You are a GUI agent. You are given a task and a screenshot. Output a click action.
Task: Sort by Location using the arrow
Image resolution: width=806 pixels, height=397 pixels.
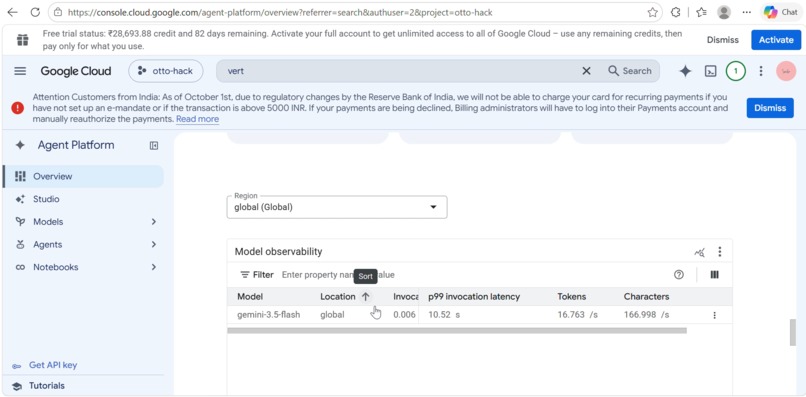pos(365,296)
